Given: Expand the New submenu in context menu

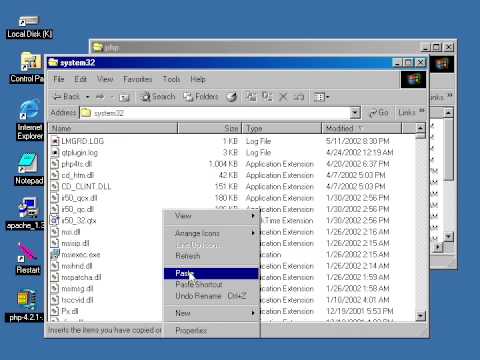Looking at the screenshot, I should pos(253,313).
